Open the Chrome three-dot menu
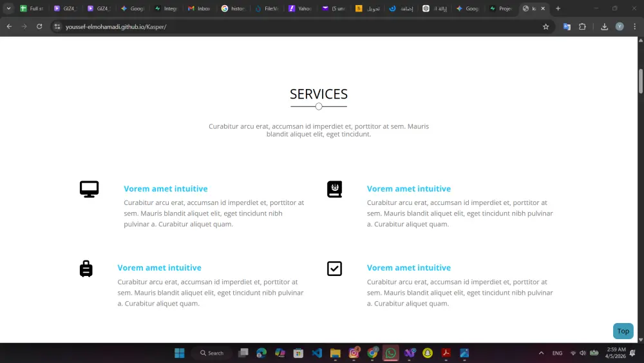The image size is (644, 363). 634,26
